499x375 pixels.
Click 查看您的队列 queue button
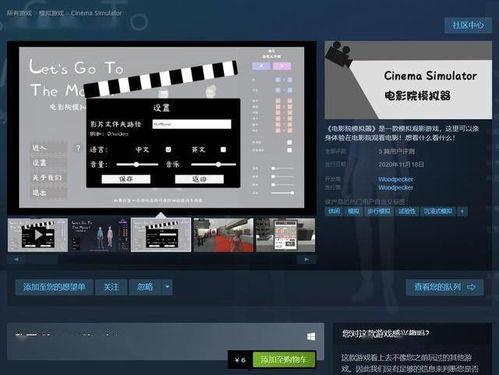click(x=445, y=287)
